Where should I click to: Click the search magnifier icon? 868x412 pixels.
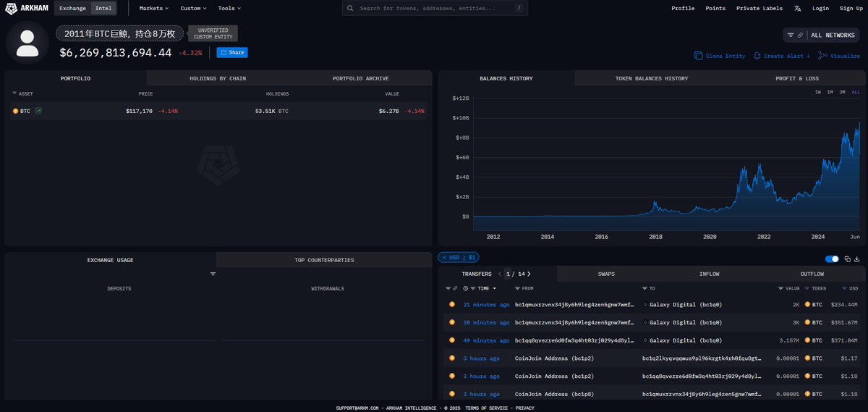351,8
